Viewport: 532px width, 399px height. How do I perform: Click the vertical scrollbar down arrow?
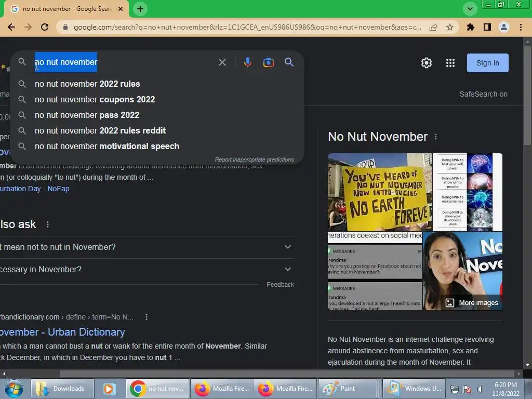pyautogui.click(x=528, y=365)
